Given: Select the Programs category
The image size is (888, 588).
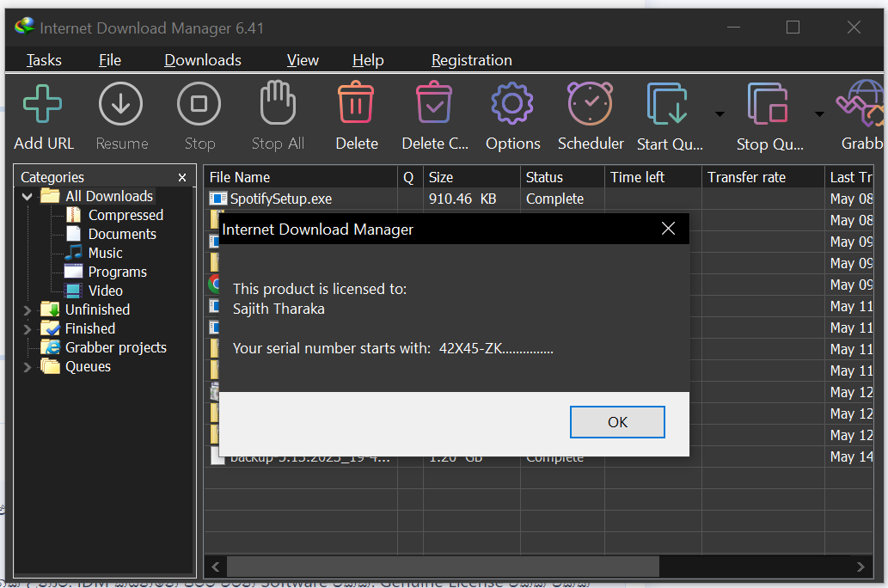Looking at the screenshot, I should click(x=117, y=272).
